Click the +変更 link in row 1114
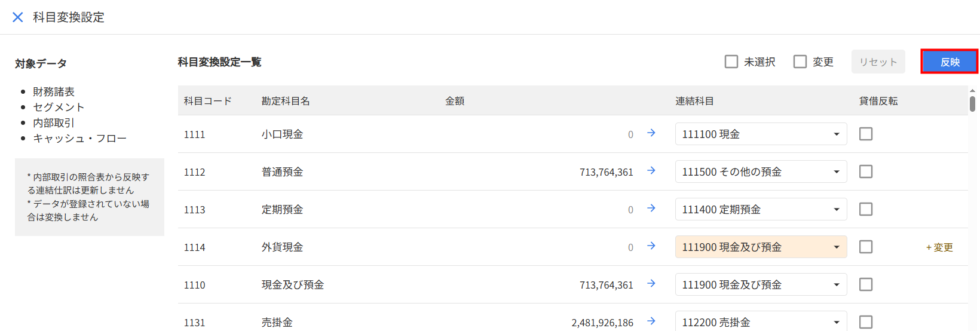This screenshot has height=331, width=980. pos(939,247)
